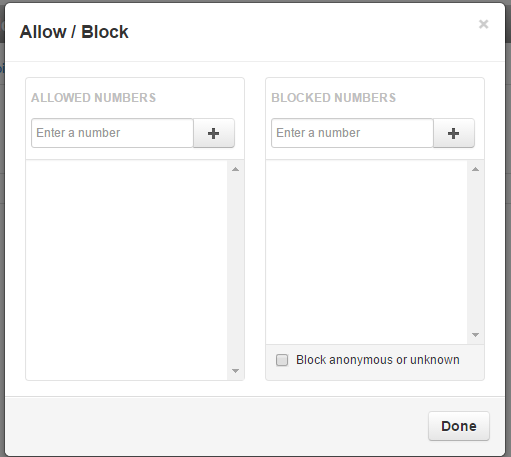The height and width of the screenshot is (457, 511).
Task: Click inside the empty allowed numbers list
Action: click(127, 270)
